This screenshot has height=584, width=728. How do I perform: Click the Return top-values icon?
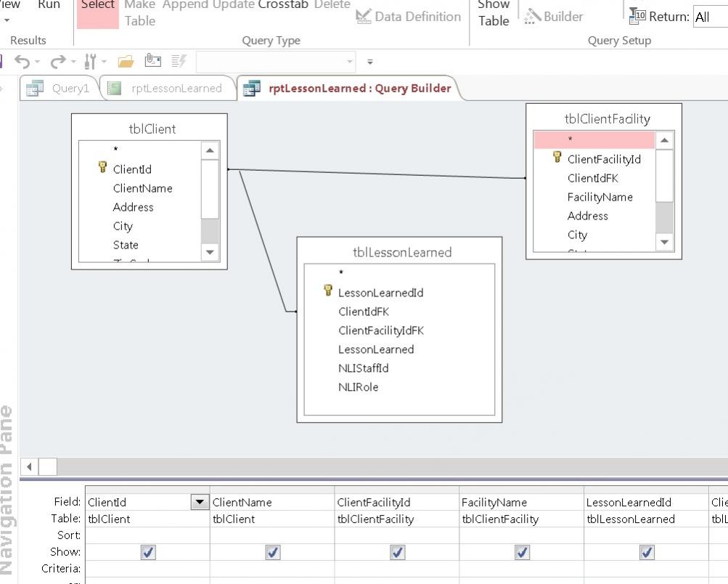point(637,16)
